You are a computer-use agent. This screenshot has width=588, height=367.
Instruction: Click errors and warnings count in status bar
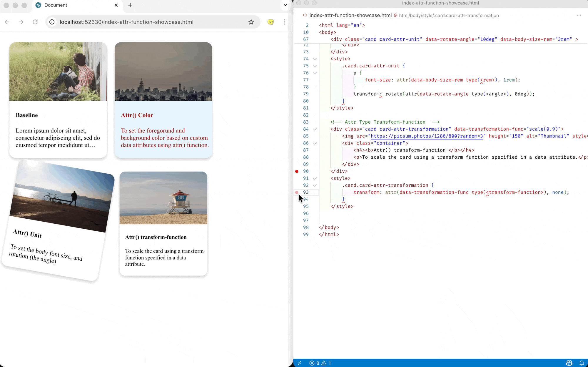[320, 363]
